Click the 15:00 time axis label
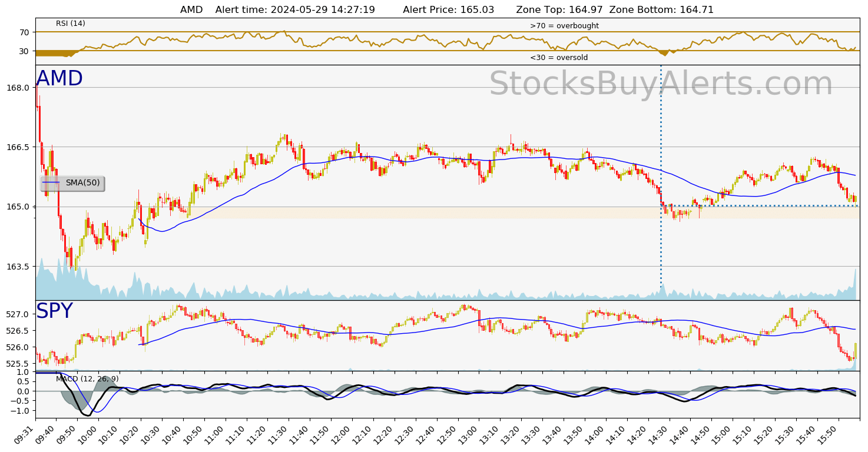The image size is (868, 452). click(x=722, y=434)
